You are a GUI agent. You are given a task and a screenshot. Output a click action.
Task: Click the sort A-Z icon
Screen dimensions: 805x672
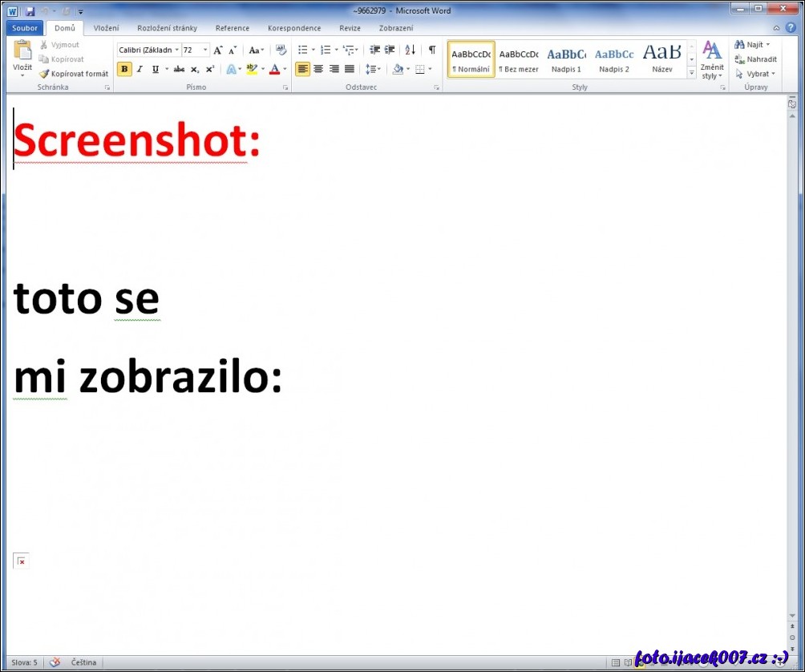410,50
